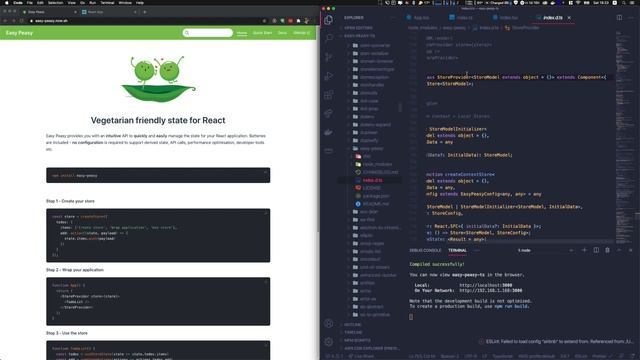Viewport: 640px width, 360px height.
Task: Maximize the terminal panel with chevron
Action: [x=619, y=250]
